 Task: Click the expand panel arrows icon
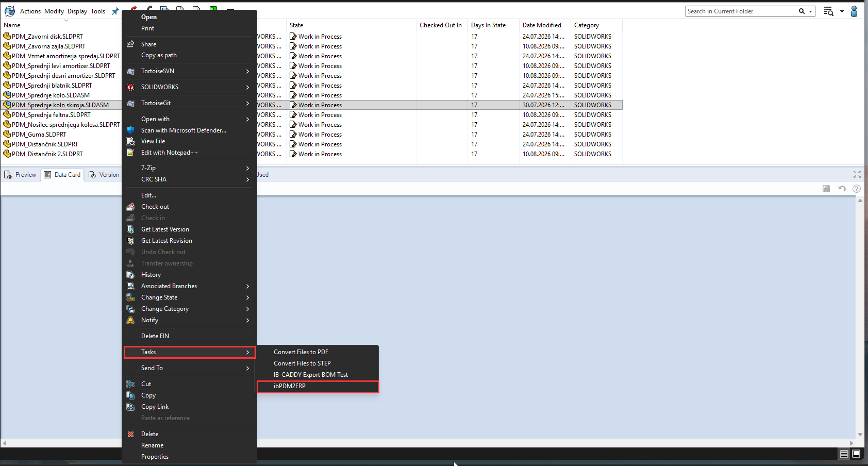857,175
